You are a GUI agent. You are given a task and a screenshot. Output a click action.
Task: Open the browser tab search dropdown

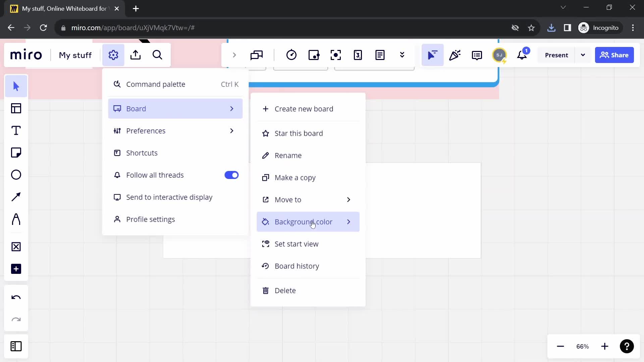[x=563, y=7]
